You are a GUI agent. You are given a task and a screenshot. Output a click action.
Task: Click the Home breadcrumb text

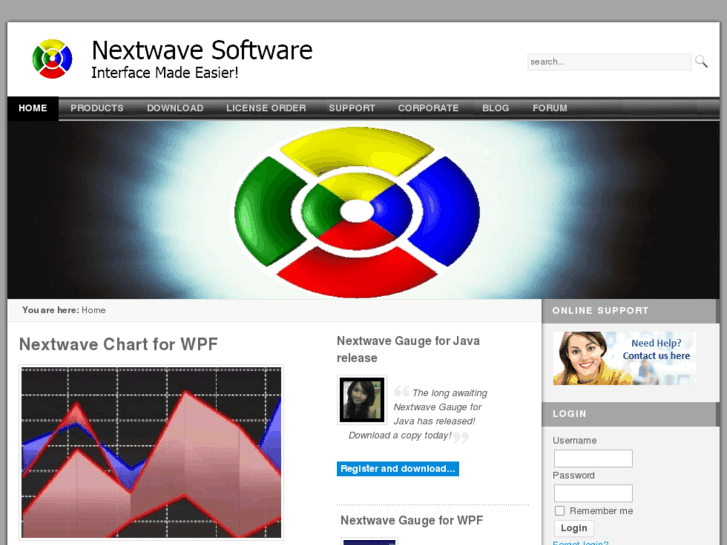[93, 310]
